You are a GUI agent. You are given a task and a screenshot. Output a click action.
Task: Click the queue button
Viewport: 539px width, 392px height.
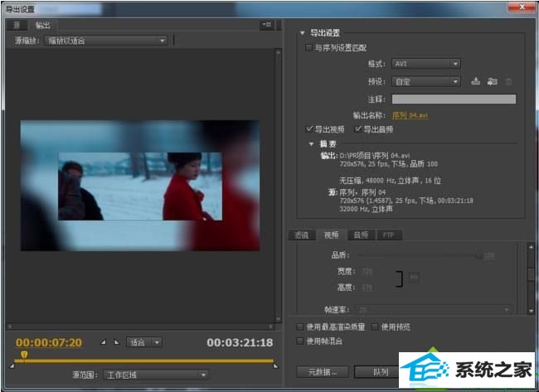[376, 372]
